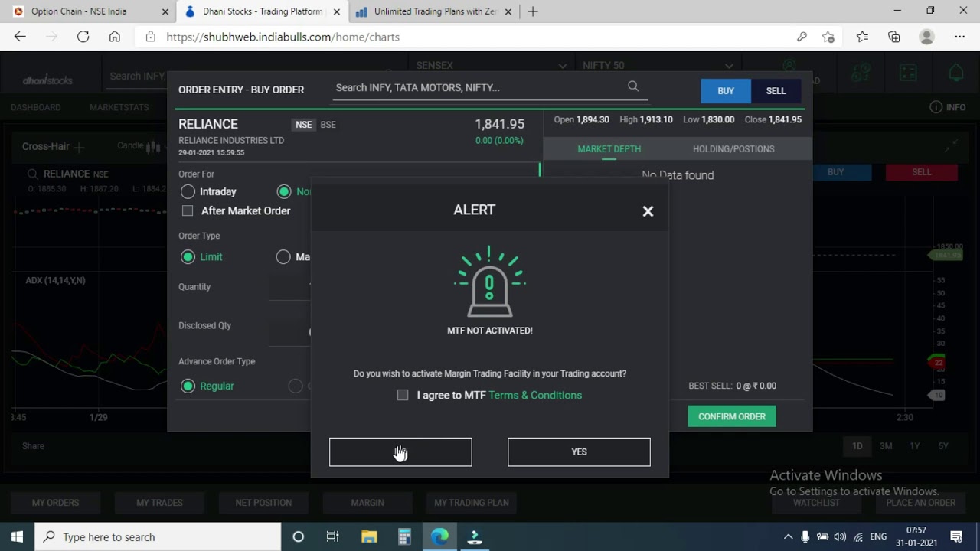Open the Calculator taskbar icon
Viewport: 980px width, 551px height.
coord(404,536)
